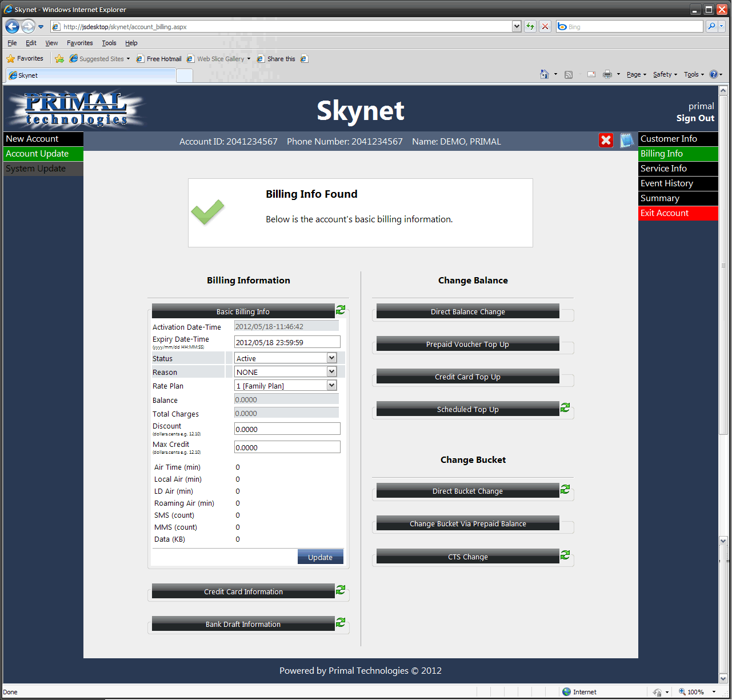
Task: Refresh Scheduled Top Up section icon
Action: pos(565,407)
